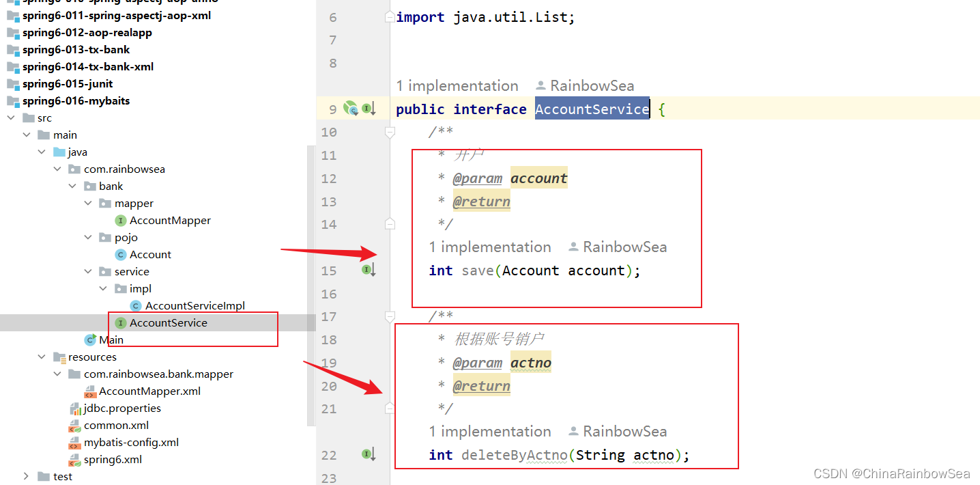Click the mapper package icon

(x=105, y=204)
